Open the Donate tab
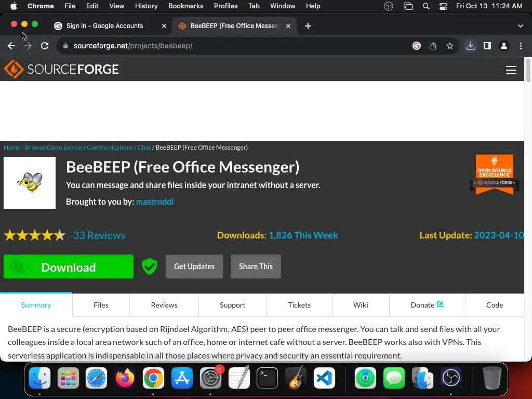 pos(427,305)
